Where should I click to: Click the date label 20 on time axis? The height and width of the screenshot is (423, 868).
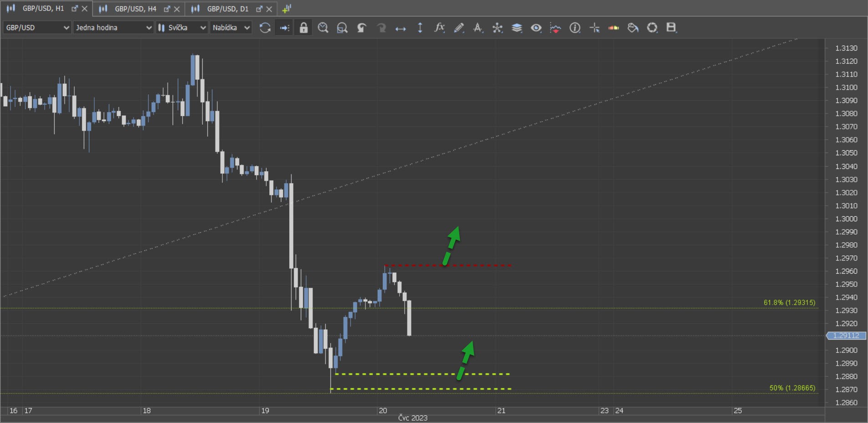point(383,411)
